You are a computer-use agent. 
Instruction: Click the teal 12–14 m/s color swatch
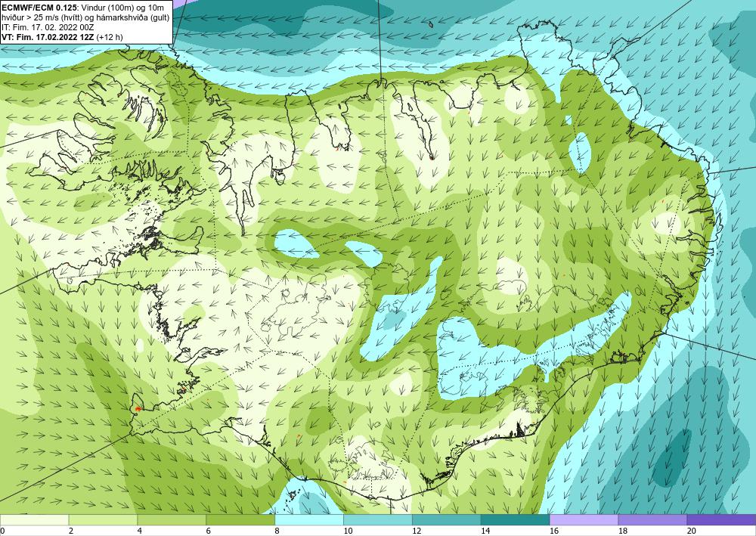pos(447,519)
